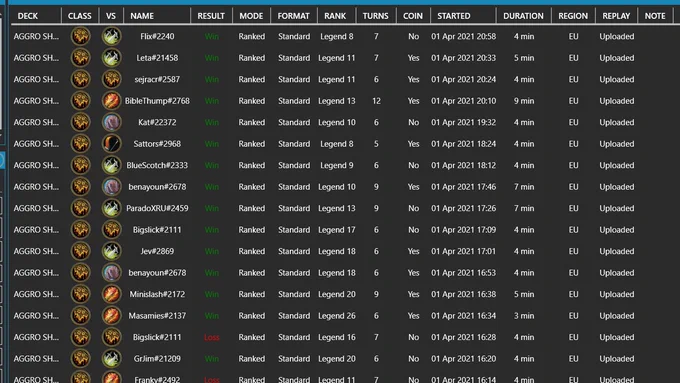Screen dimensions: 680x383
Task: Click the 3 min duration cell
Action: point(523,316)
